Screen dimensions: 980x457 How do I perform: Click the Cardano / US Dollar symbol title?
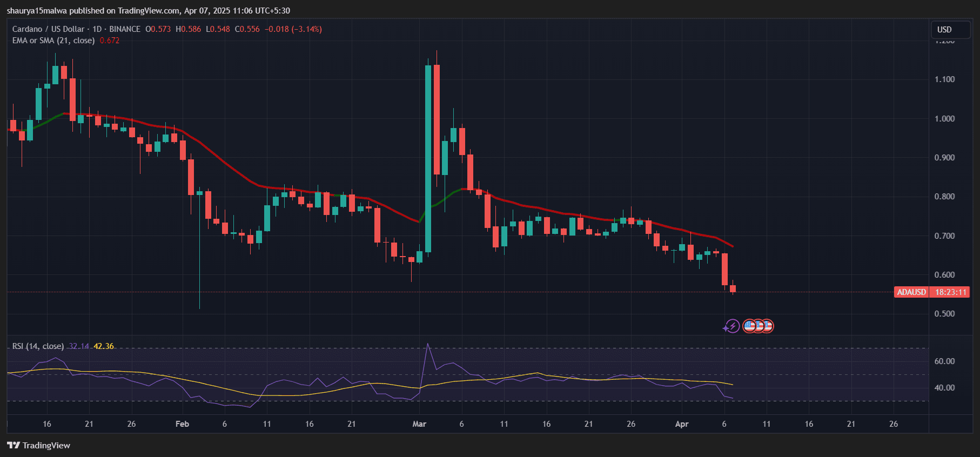point(48,29)
